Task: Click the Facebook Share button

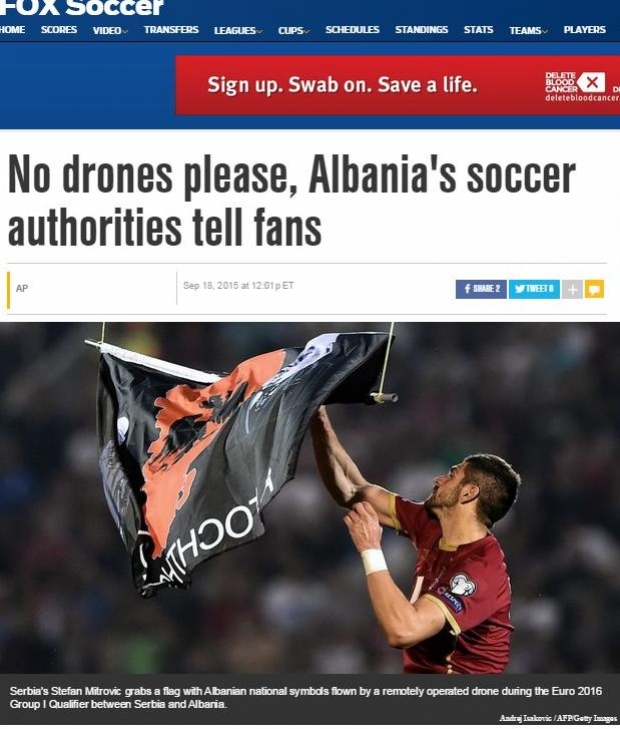Action: [x=481, y=289]
